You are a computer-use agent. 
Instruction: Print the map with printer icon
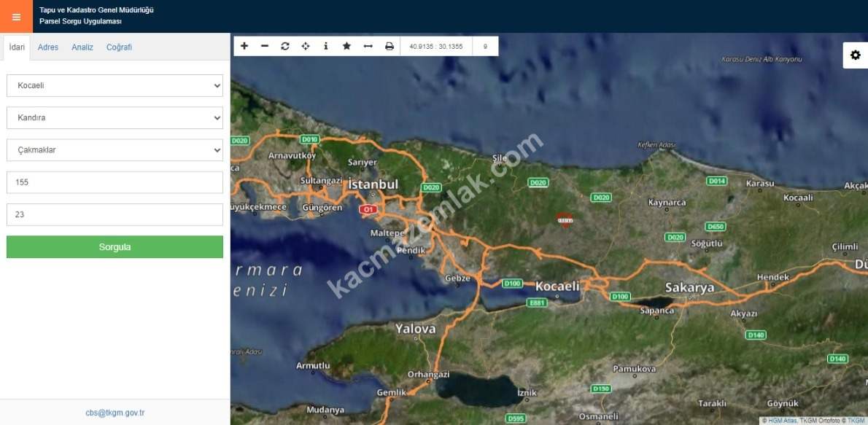[x=390, y=46]
